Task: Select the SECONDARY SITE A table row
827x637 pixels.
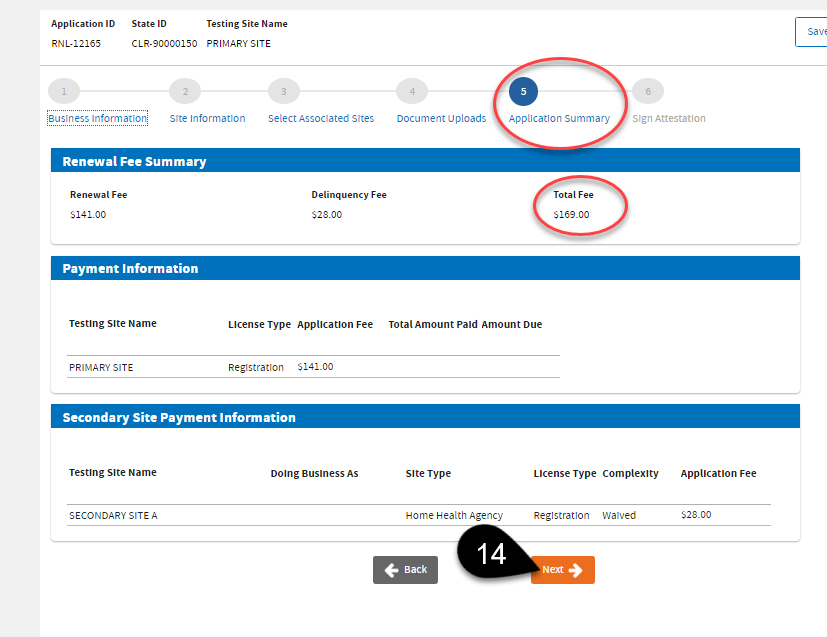Action: [x=418, y=516]
